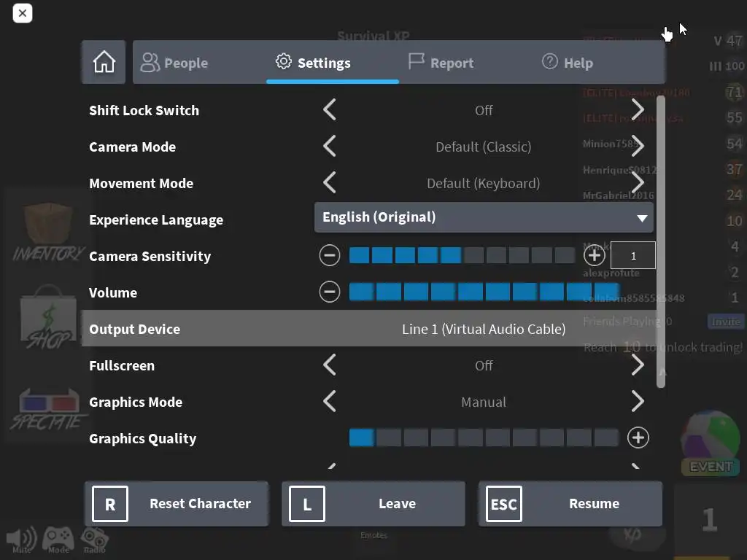
Task: Switch Graphics Mode using left arrow
Action: (x=330, y=402)
